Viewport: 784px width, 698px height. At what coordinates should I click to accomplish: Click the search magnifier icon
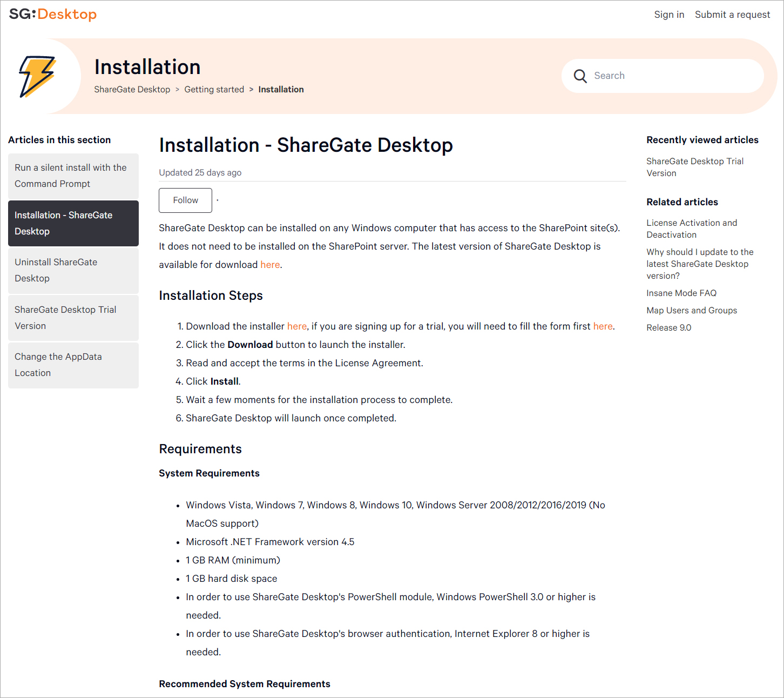click(580, 76)
